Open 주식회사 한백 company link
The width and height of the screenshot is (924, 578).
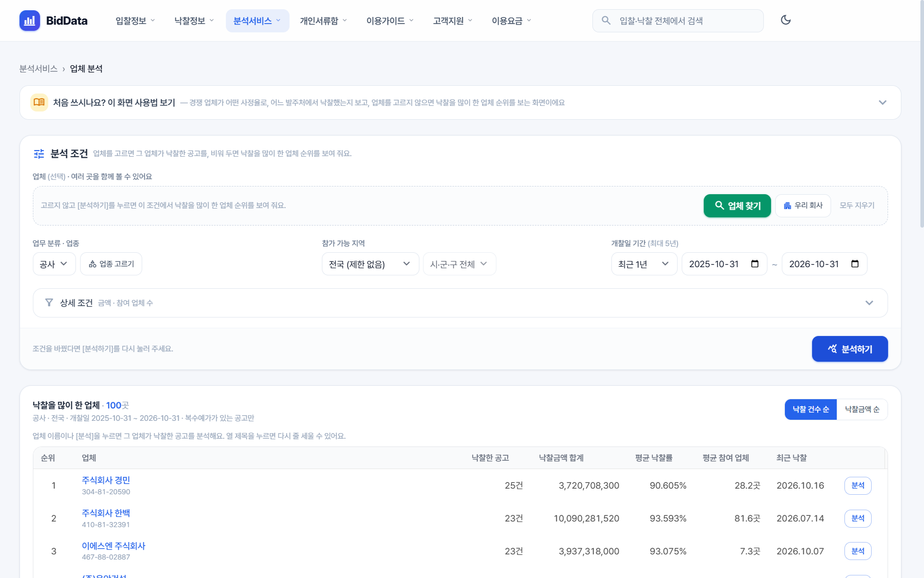106,513
